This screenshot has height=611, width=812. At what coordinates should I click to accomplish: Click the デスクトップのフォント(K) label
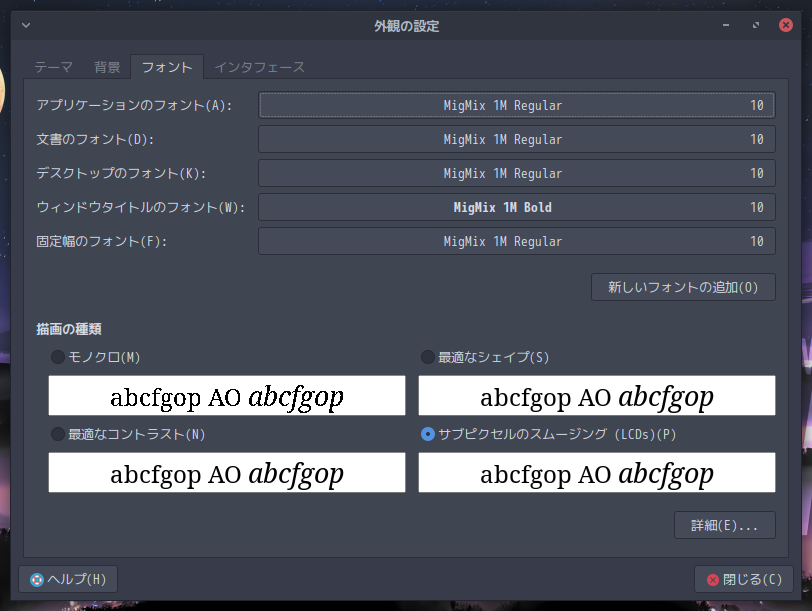[x=121, y=173]
